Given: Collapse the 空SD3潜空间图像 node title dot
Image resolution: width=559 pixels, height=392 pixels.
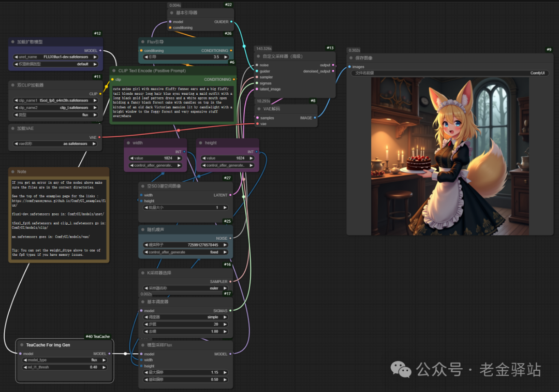Looking at the screenshot, I should click(x=143, y=186).
